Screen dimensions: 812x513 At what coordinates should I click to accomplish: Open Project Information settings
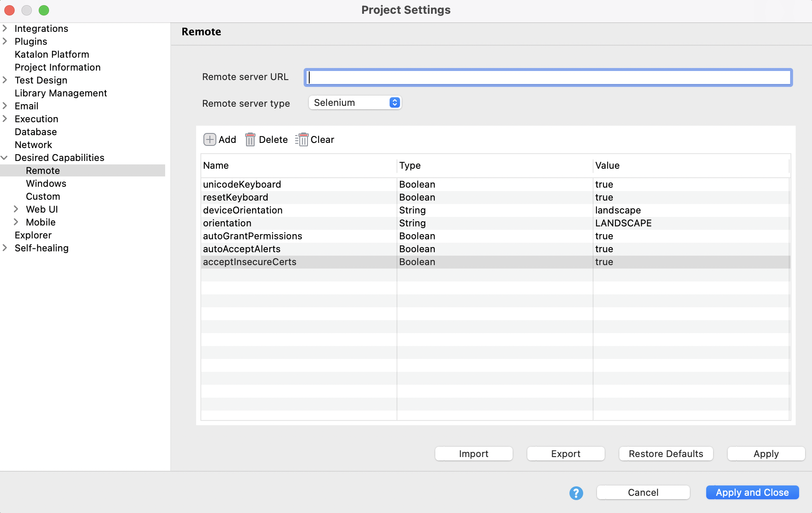(58, 67)
